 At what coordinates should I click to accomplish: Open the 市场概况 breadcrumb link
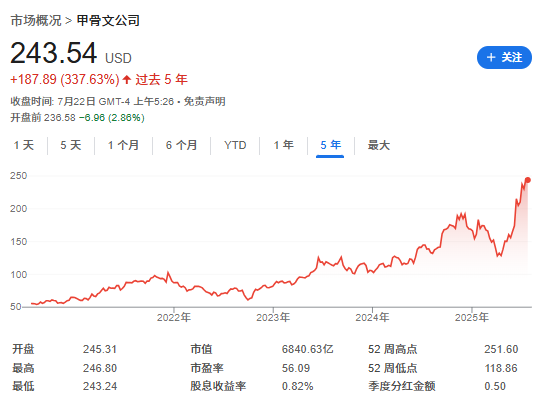[x=36, y=20]
